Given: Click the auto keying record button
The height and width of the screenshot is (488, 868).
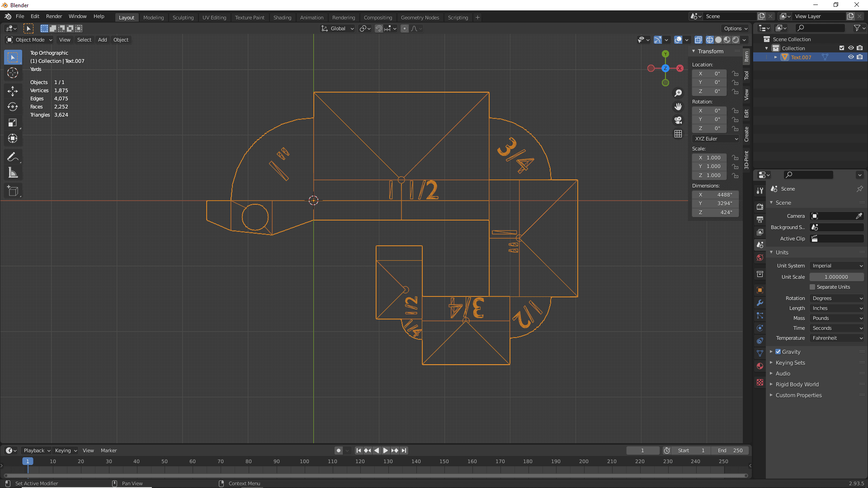Looking at the screenshot, I should (x=339, y=450).
